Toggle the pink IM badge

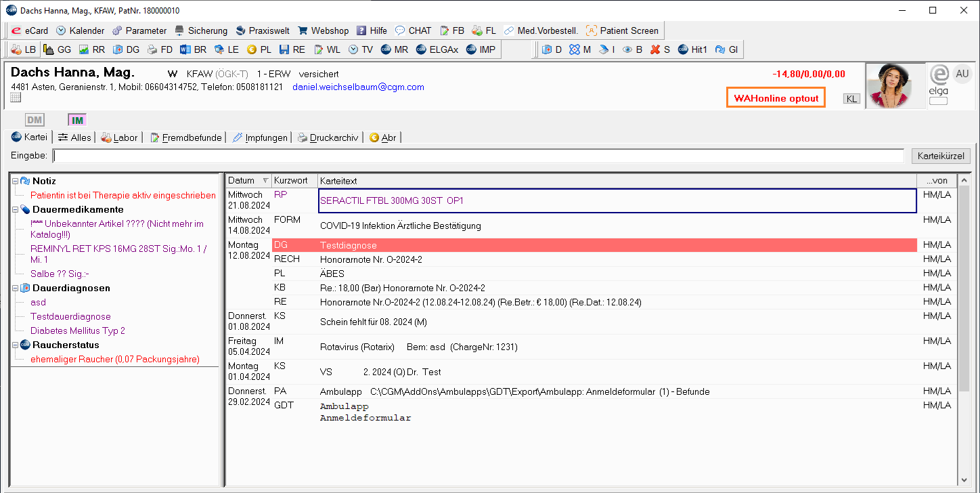77,120
